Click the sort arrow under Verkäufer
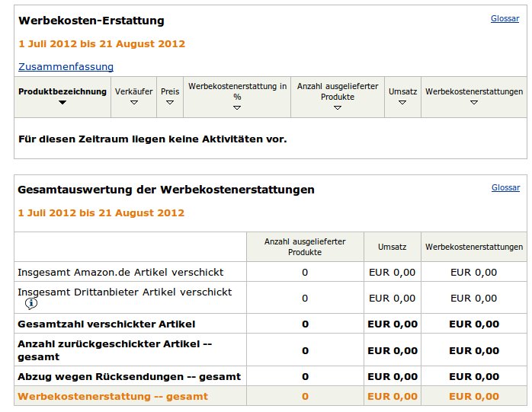The image size is (532, 412). (x=134, y=102)
